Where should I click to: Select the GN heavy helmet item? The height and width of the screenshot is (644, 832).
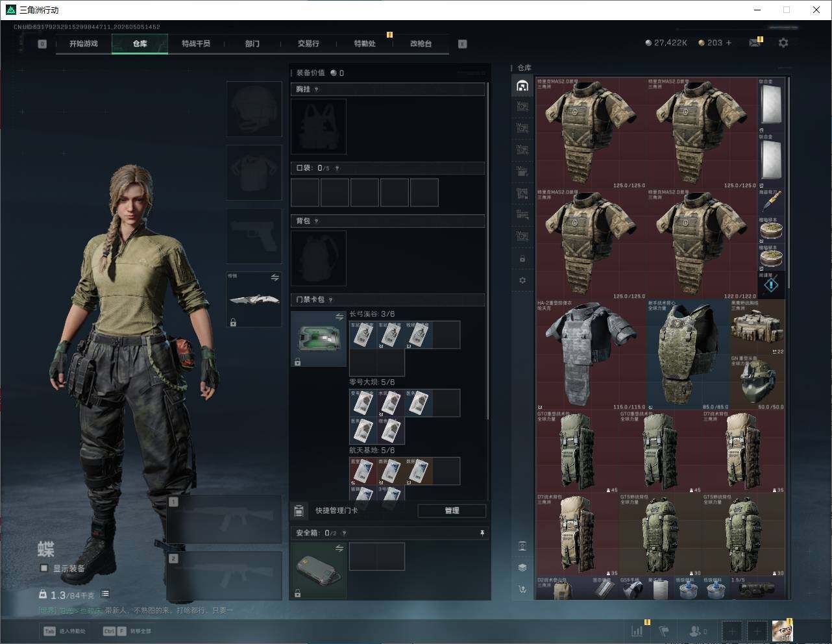pos(757,382)
